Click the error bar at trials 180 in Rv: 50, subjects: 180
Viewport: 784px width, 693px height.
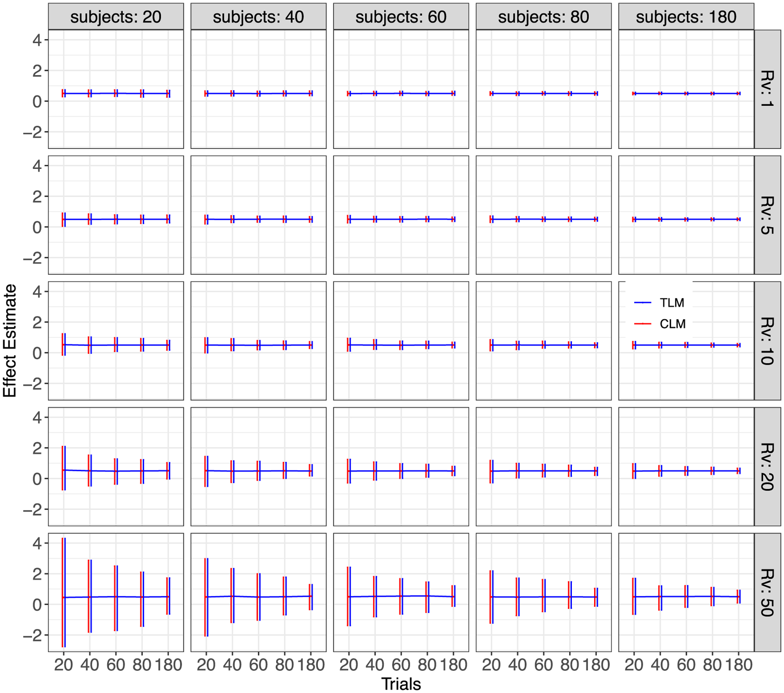pyautogui.click(x=739, y=596)
